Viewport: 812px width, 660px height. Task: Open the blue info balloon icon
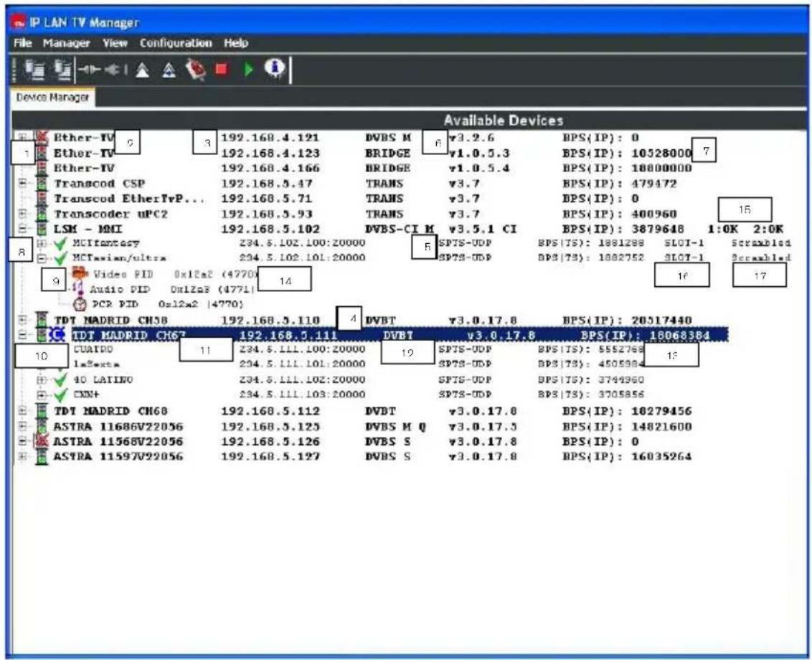click(x=275, y=68)
